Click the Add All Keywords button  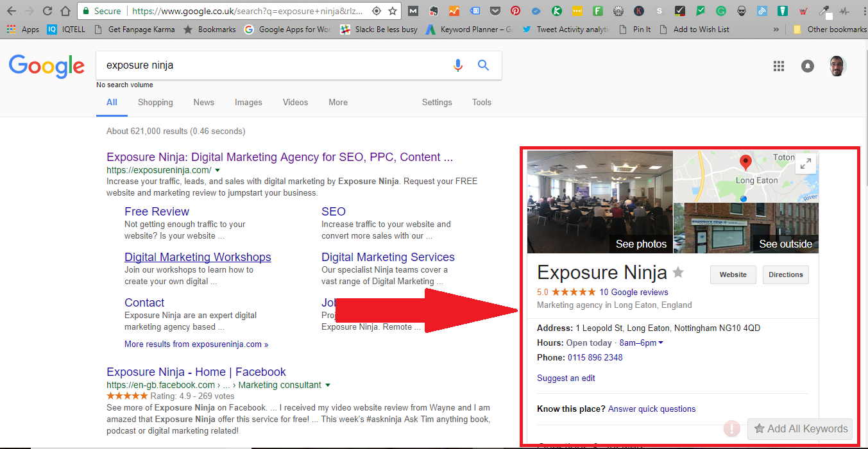(x=801, y=428)
